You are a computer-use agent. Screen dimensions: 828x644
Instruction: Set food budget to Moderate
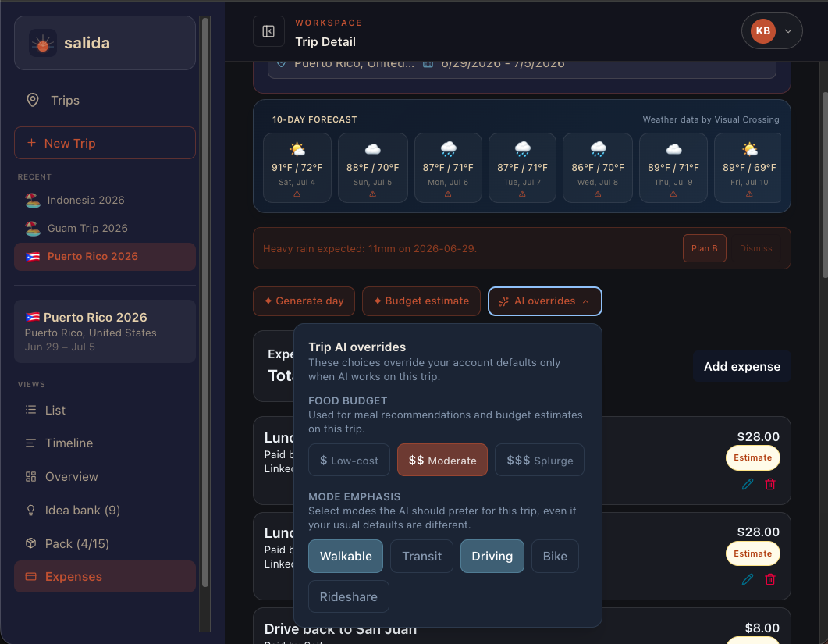coord(442,460)
